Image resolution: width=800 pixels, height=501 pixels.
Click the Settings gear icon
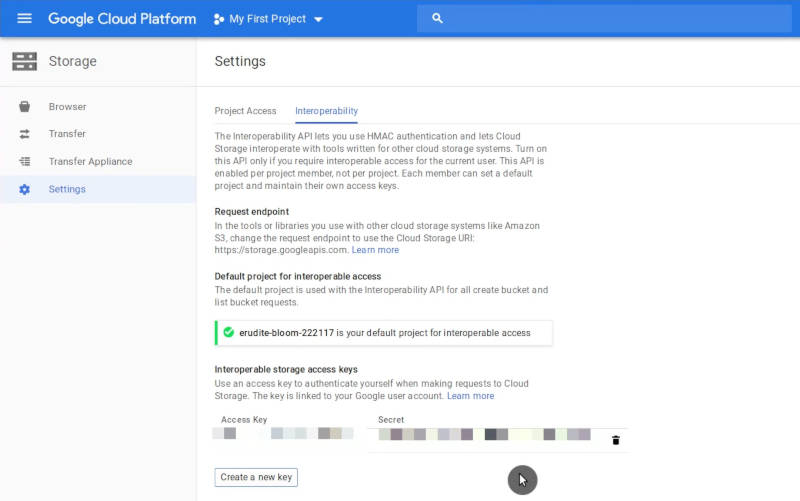point(24,189)
